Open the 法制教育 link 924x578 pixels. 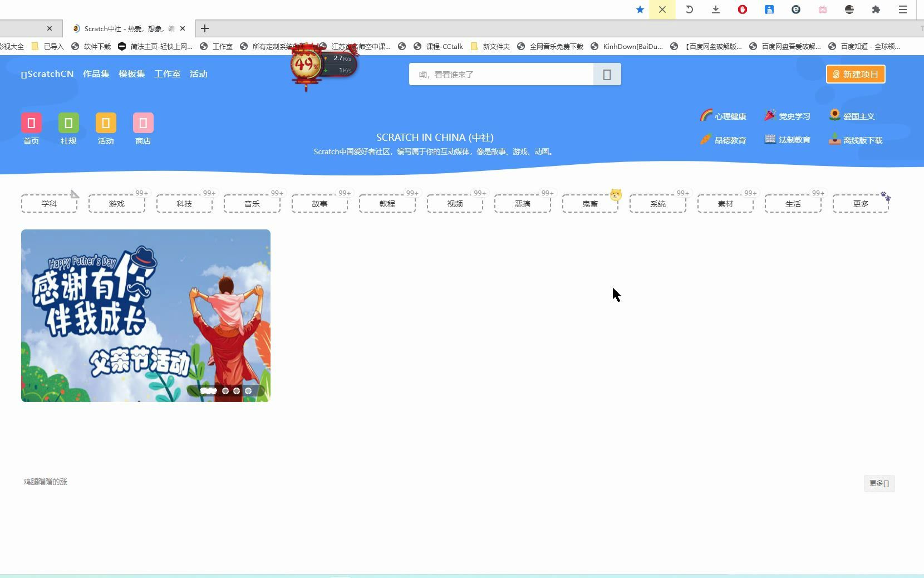tap(787, 140)
